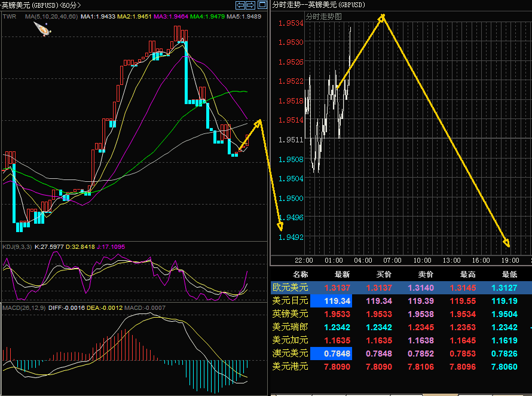
Task: Click the left arrow navigation icon
Action: point(239,5)
